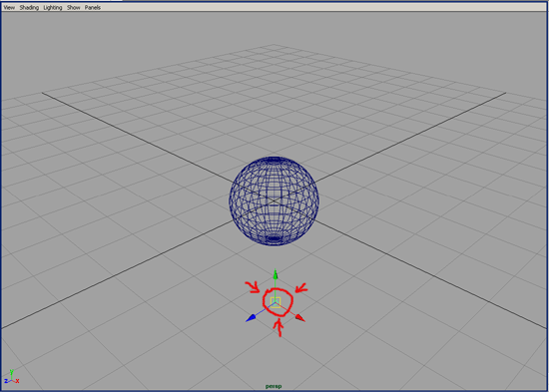The image size is (549, 392).
Task: Click the red X letter of the axis indicator
Action: click(17, 381)
